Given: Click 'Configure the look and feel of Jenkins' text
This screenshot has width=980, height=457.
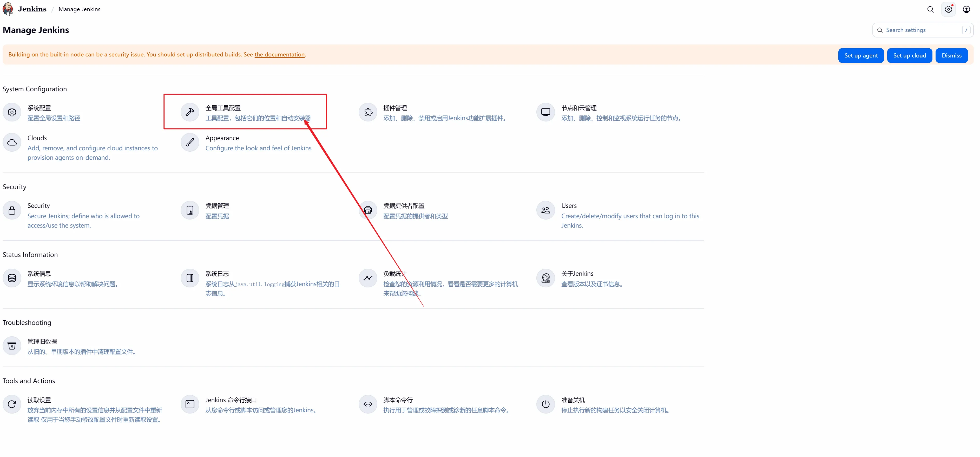Looking at the screenshot, I should [x=258, y=148].
